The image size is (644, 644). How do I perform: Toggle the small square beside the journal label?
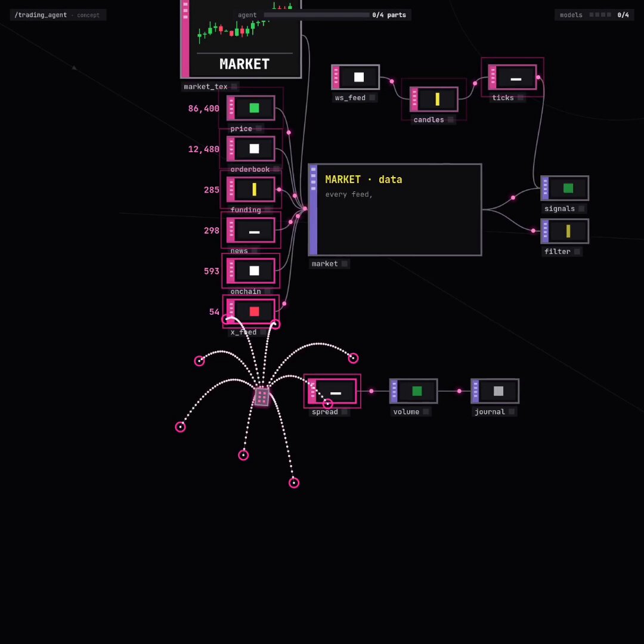(512, 411)
